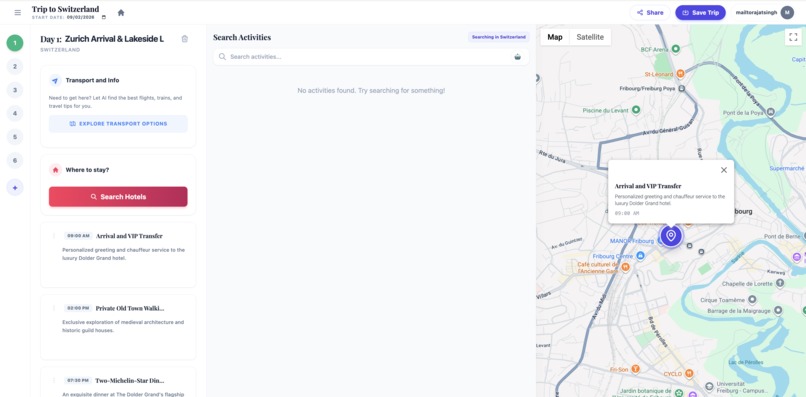Click the Café culturel de l'Ancienne Gare marker

click(626, 267)
